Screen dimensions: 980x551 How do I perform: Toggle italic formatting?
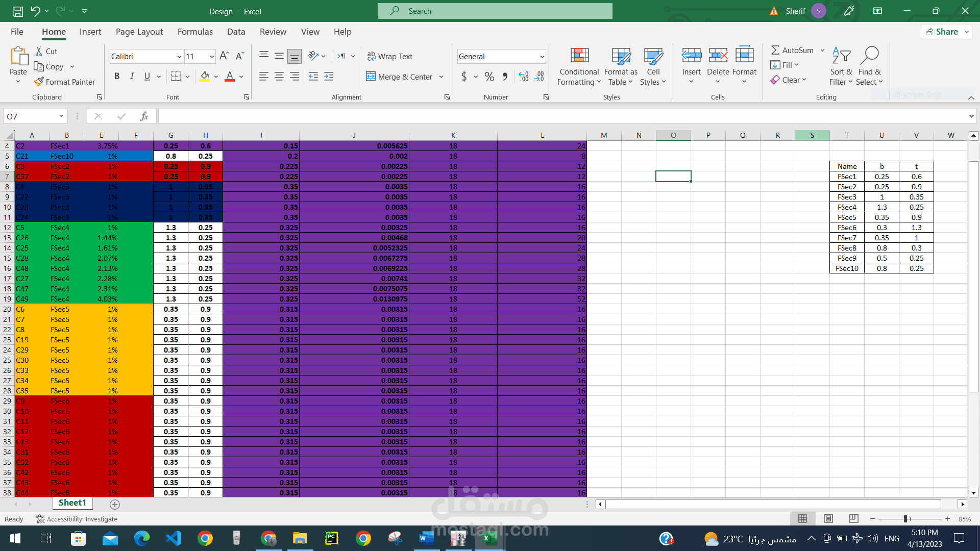click(x=132, y=76)
